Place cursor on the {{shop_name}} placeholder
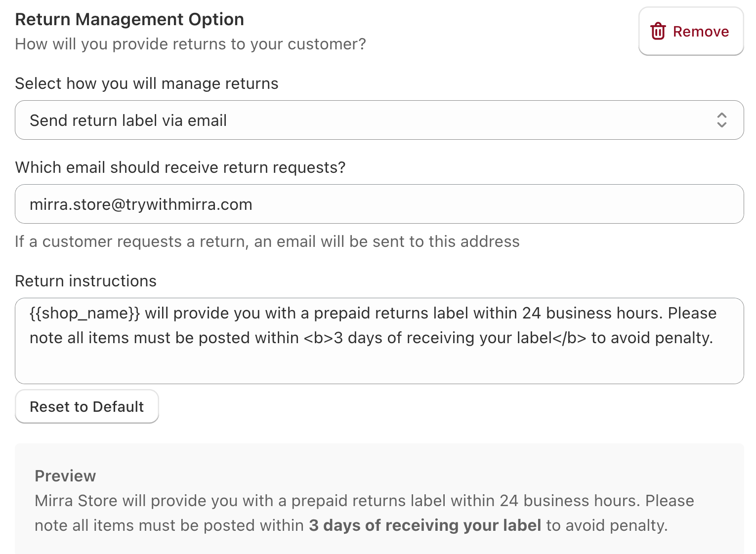 tap(84, 313)
